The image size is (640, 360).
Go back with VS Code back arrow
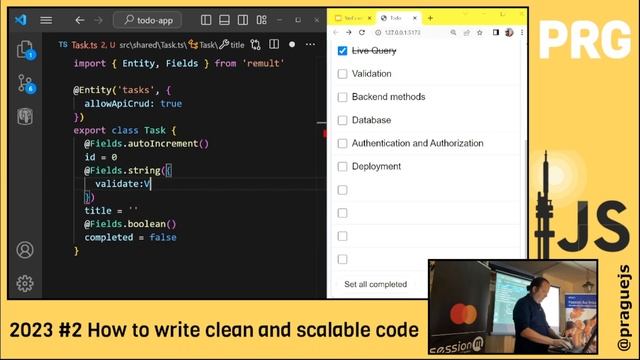coord(80,20)
